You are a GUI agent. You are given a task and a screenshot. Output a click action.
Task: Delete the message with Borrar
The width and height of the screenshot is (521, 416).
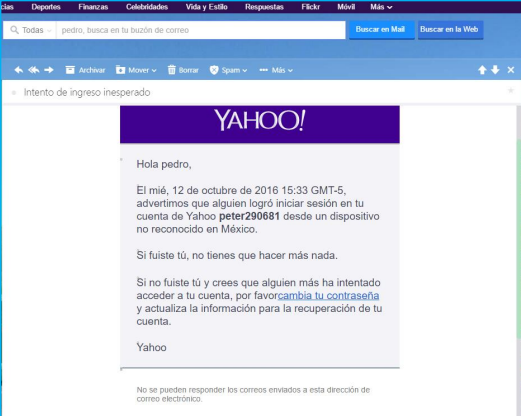pos(183,70)
